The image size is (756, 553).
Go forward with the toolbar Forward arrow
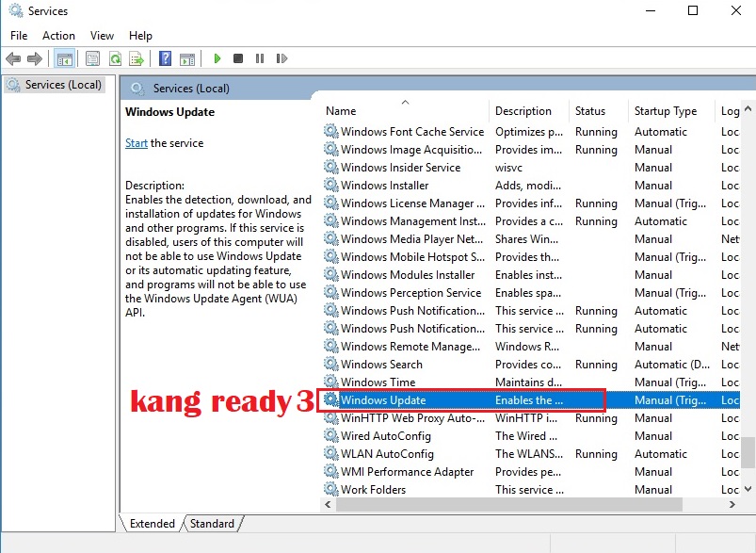[x=35, y=58]
